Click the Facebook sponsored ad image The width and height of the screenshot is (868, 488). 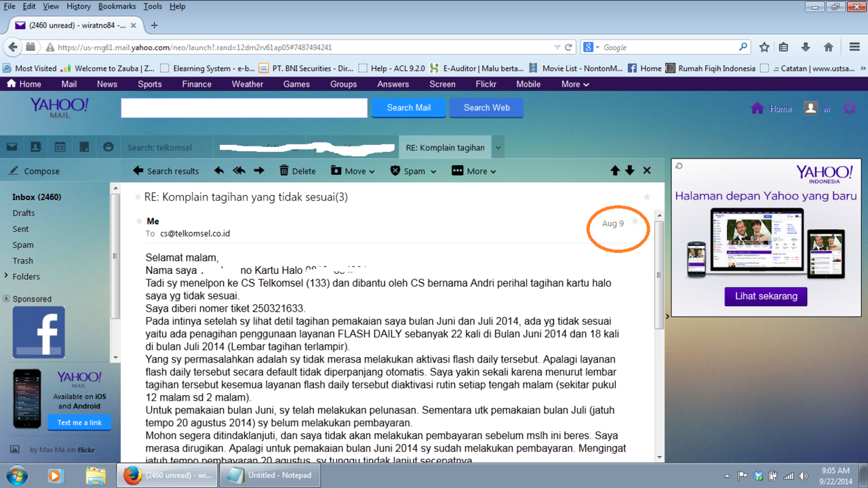(x=39, y=332)
